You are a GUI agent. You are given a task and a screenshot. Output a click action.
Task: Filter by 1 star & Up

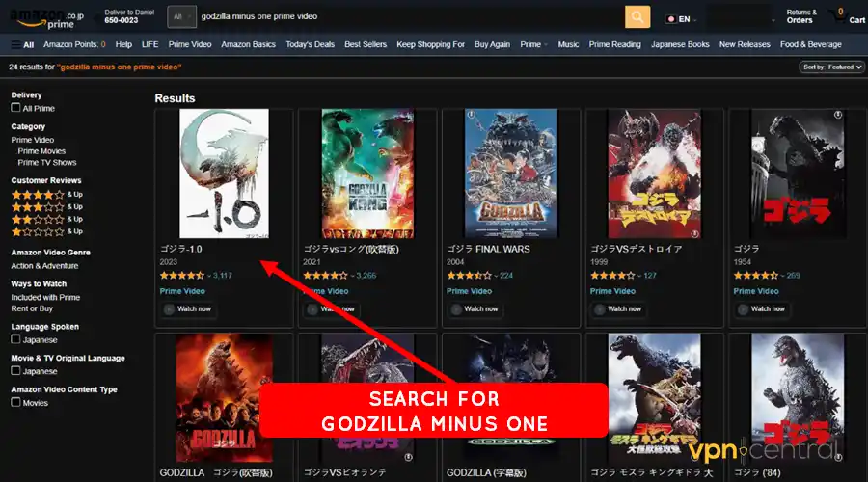(x=47, y=231)
